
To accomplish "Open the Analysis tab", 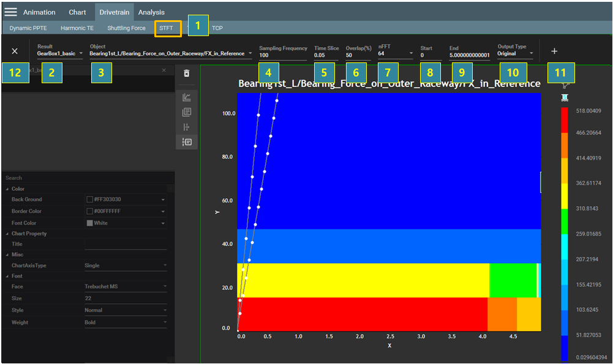I will 151,12.
